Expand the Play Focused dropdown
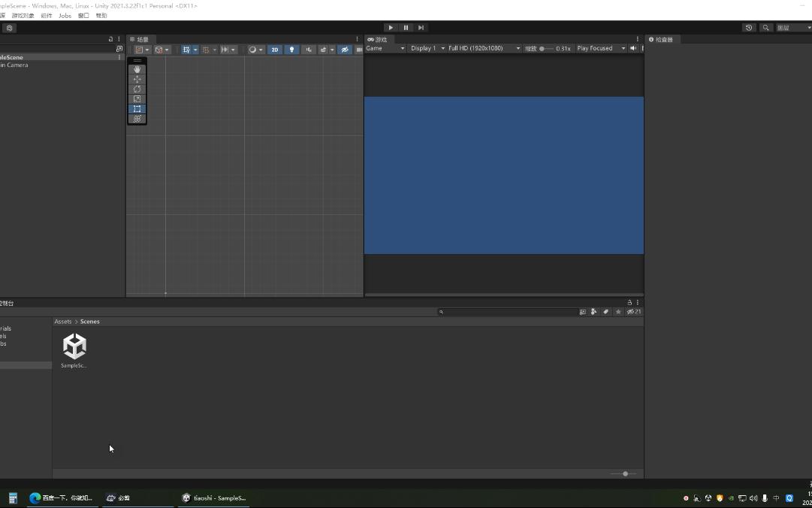The width and height of the screenshot is (812, 508). point(599,48)
